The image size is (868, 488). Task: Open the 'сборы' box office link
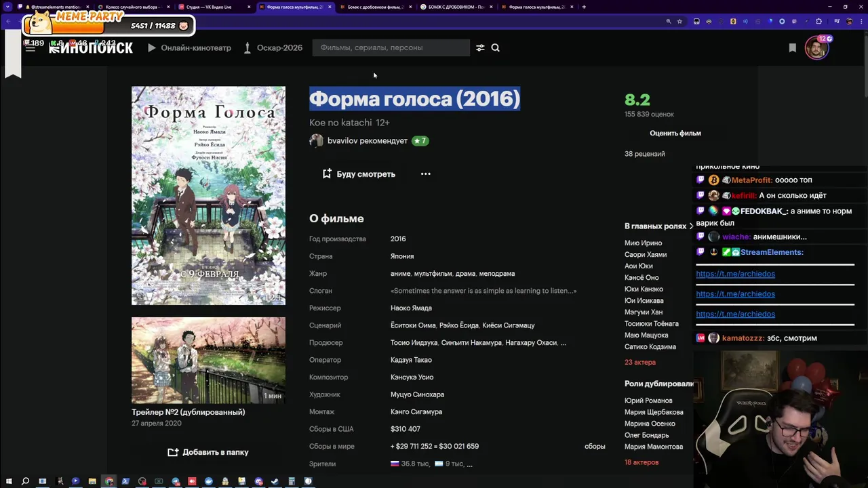595,447
